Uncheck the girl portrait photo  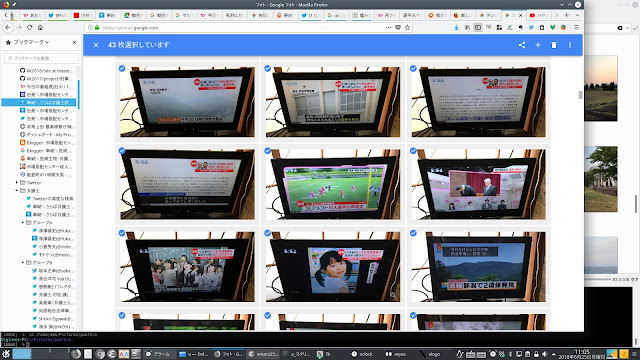tap(268, 233)
